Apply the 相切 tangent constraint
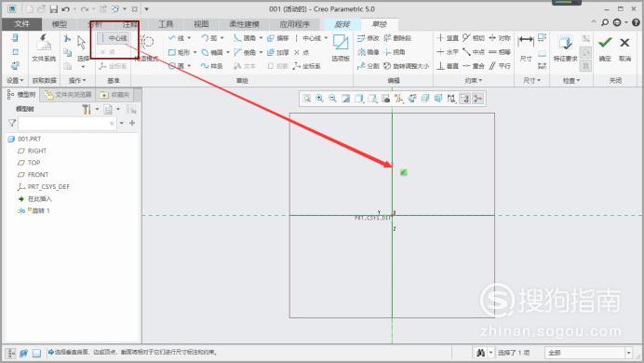Viewport: 644px width, 363px height. (473, 38)
